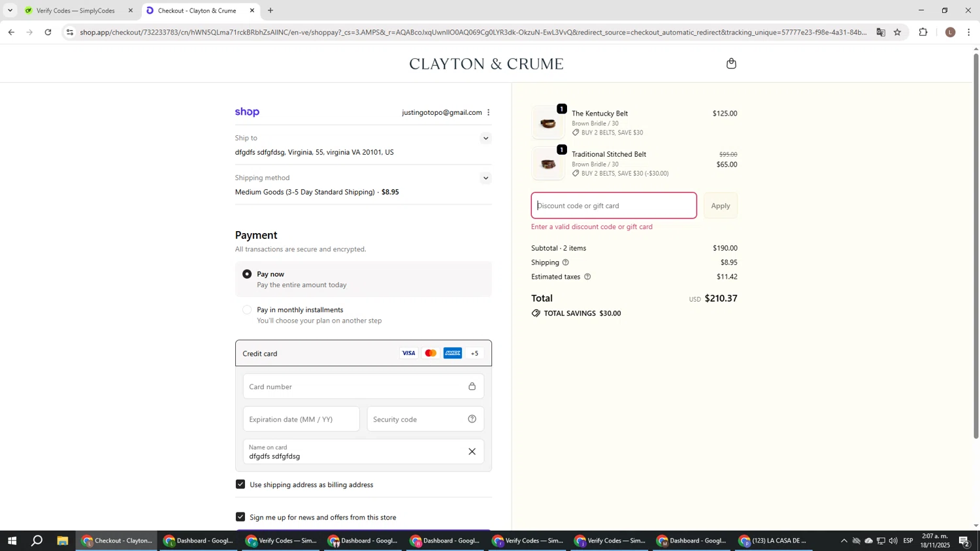Show the five additional card brands
The height and width of the screenshot is (551, 980).
click(475, 353)
